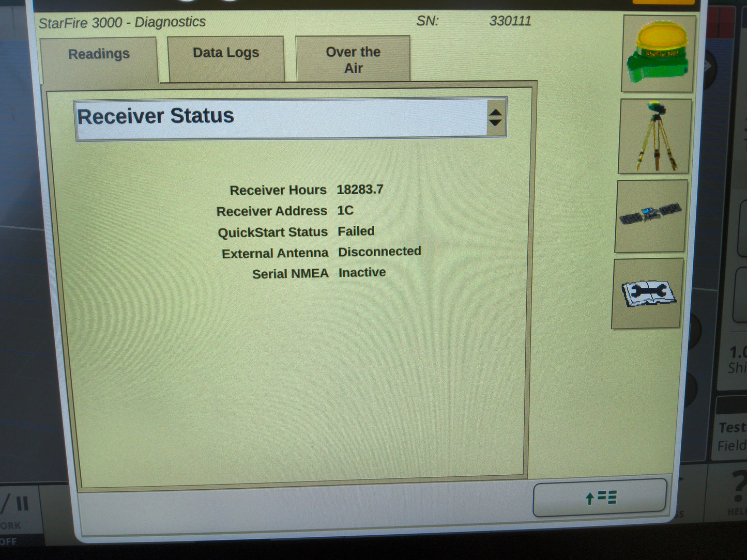
Task: Switch to the Readings tab
Action: pyautogui.click(x=99, y=54)
